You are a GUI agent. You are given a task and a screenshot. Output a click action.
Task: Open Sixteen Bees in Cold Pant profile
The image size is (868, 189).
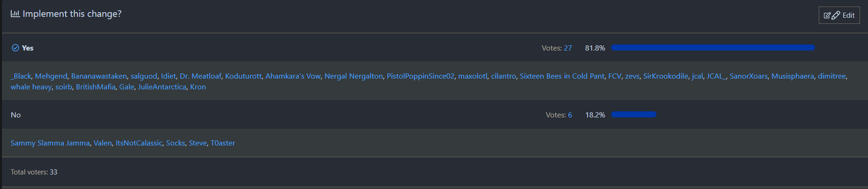coord(562,76)
